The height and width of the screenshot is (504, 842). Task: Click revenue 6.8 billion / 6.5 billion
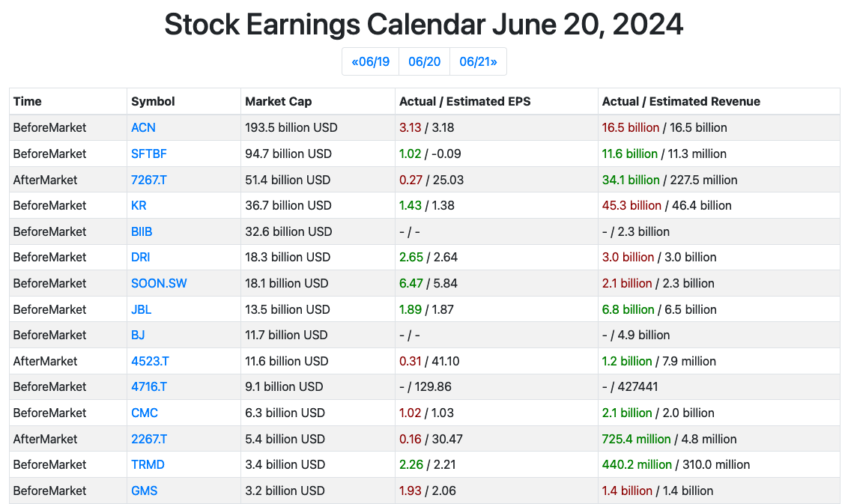pos(659,310)
